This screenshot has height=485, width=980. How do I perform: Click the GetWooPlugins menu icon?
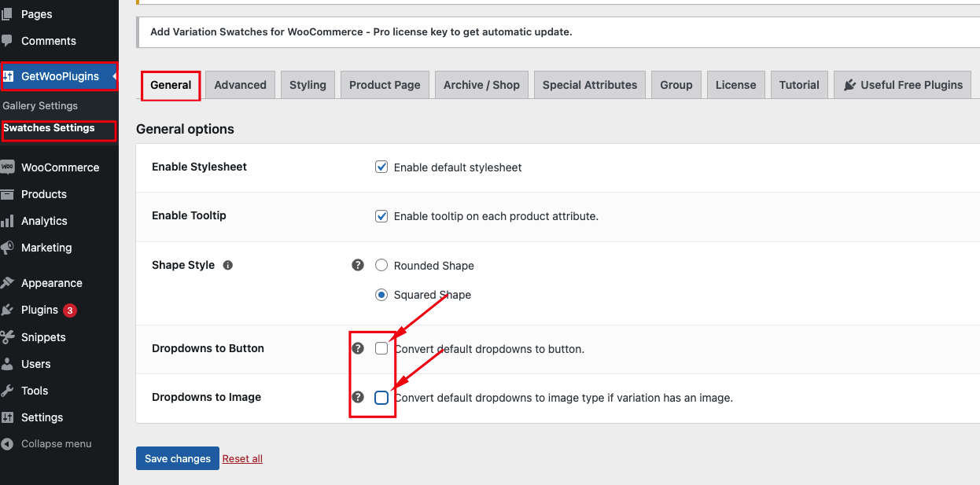pyautogui.click(x=9, y=76)
